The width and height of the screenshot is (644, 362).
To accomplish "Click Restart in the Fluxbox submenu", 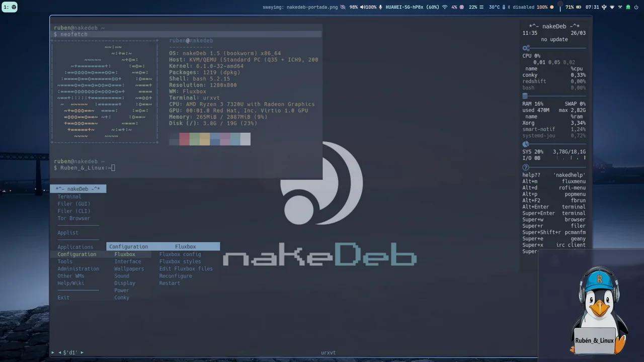I will click(169, 283).
